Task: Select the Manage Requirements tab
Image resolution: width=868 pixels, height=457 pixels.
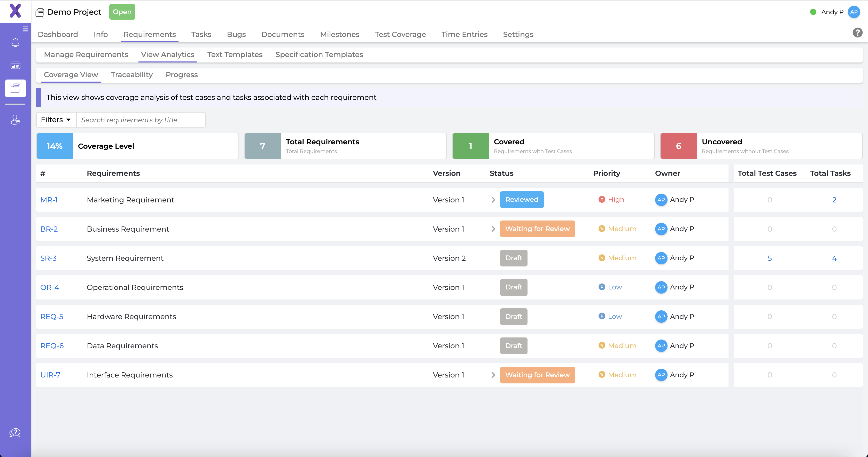Action: [86, 54]
